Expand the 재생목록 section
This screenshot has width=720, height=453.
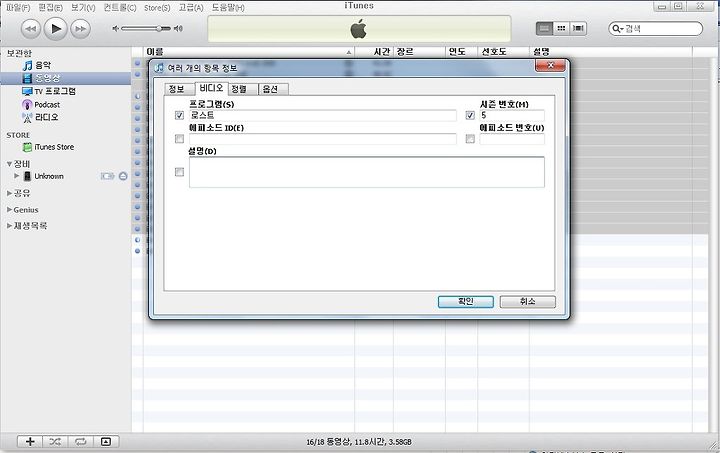(x=9, y=226)
